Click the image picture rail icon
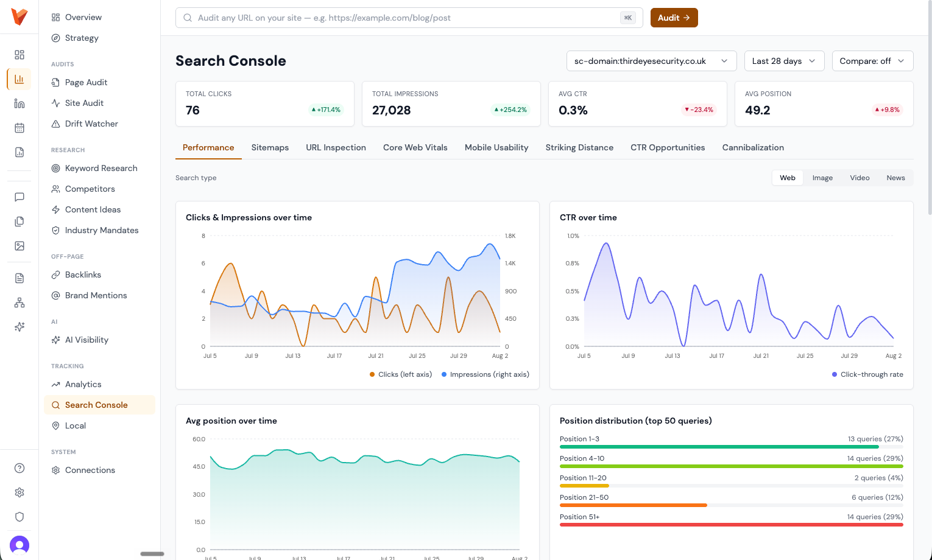Viewport: 932px width, 560px height. click(19, 246)
